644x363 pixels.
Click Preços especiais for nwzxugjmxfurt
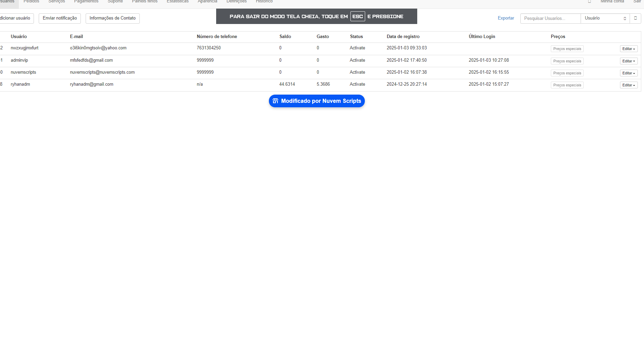coord(567,49)
